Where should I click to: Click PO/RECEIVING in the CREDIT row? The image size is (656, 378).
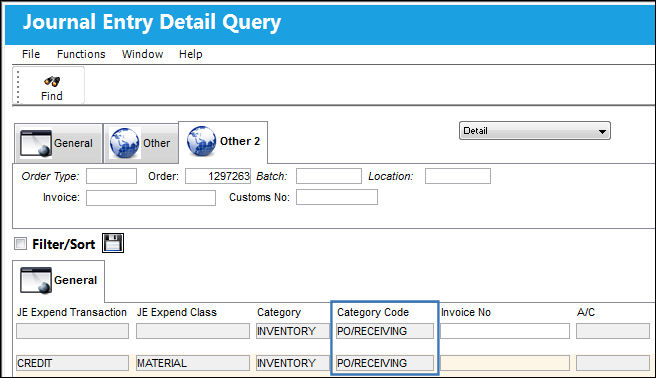coord(384,363)
